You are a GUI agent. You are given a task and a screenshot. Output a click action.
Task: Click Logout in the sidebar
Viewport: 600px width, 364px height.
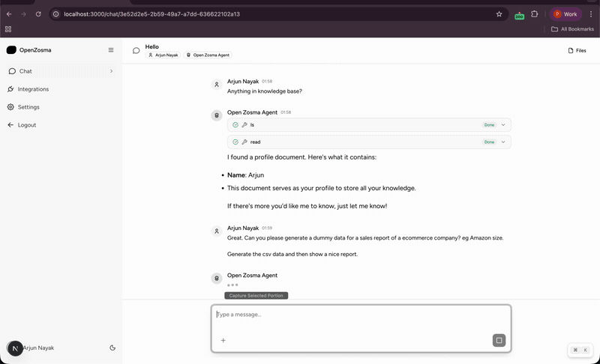tap(26, 125)
